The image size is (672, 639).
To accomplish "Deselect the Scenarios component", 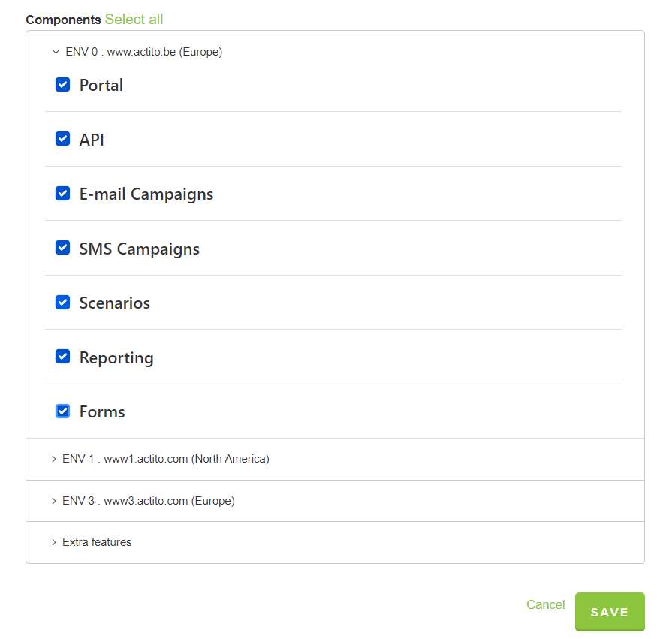I will (x=62, y=302).
